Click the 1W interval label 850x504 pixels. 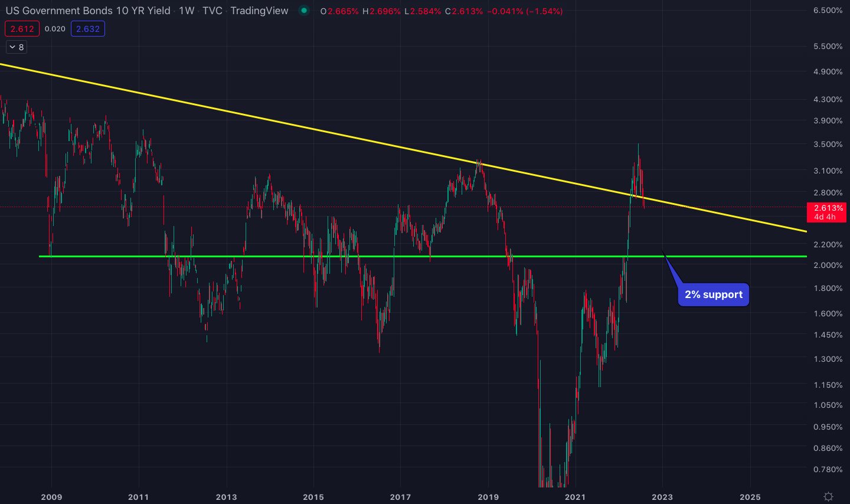click(187, 11)
